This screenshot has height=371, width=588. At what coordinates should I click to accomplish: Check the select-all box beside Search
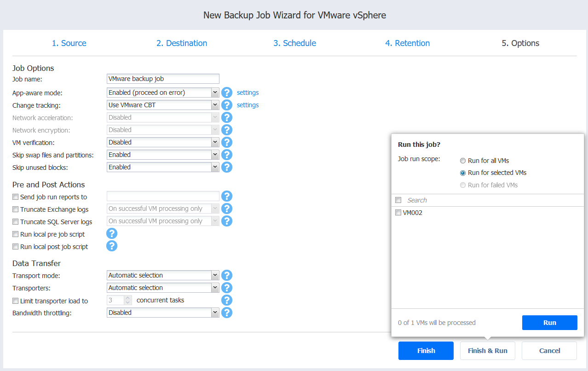[398, 200]
